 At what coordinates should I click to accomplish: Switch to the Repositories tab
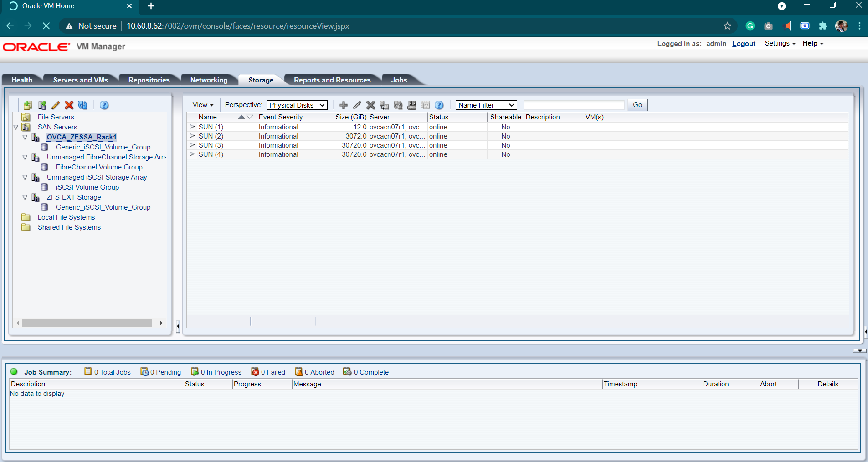pyautogui.click(x=149, y=80)
